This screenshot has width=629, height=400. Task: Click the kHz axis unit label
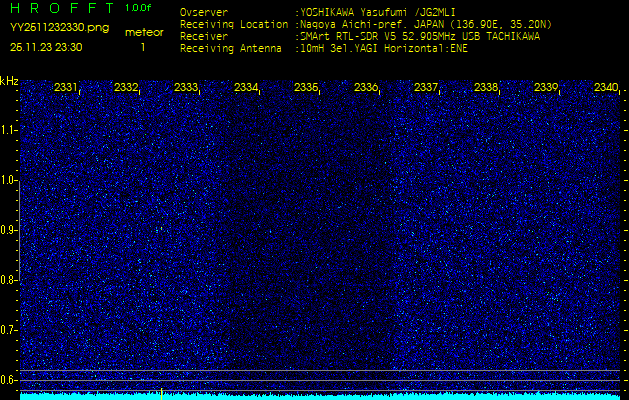tap(9, 81)
